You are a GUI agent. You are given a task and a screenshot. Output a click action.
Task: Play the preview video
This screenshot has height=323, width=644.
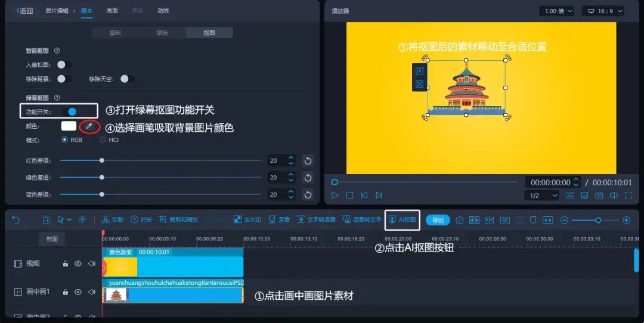(335, 195)
